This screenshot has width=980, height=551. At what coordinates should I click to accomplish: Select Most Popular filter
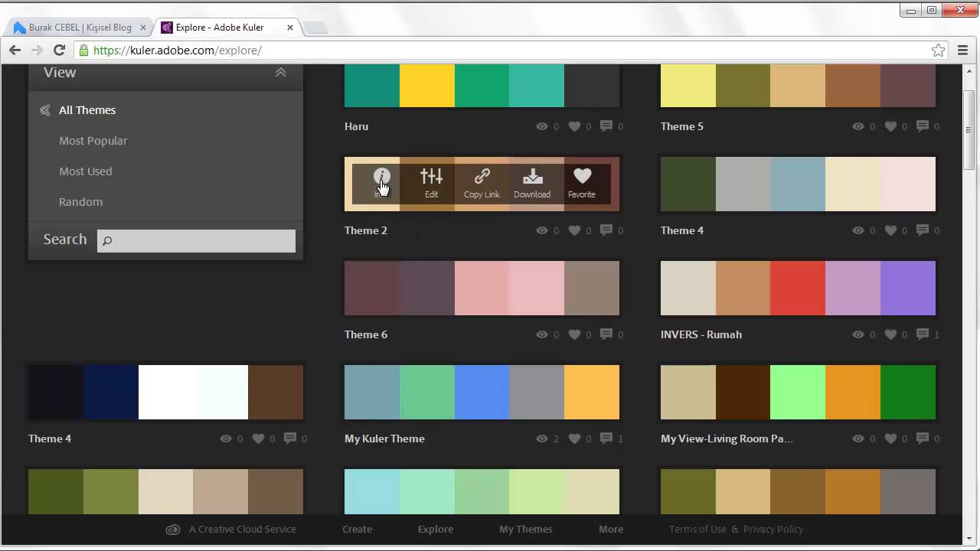93,141
